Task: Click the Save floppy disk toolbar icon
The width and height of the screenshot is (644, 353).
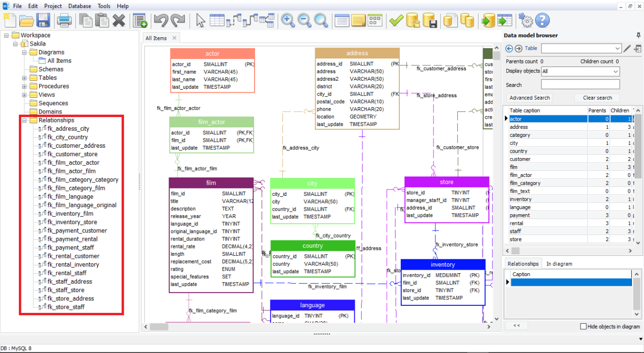Action: 43,20
